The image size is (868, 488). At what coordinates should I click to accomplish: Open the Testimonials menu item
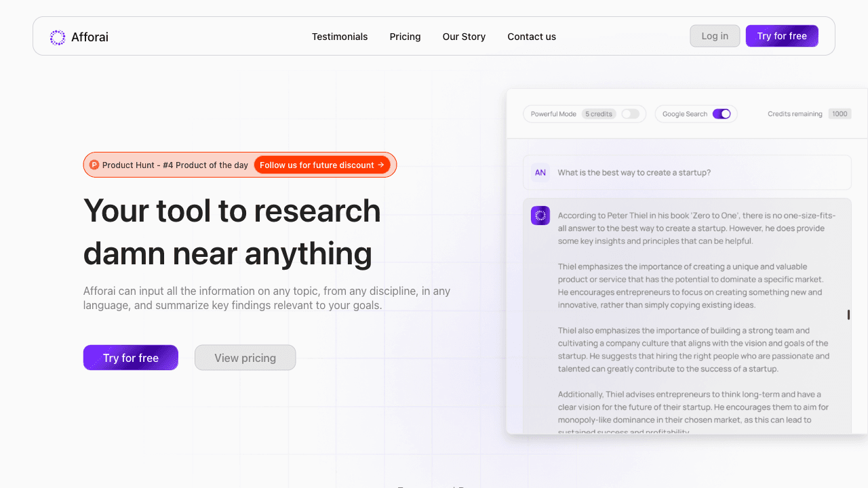340,37
